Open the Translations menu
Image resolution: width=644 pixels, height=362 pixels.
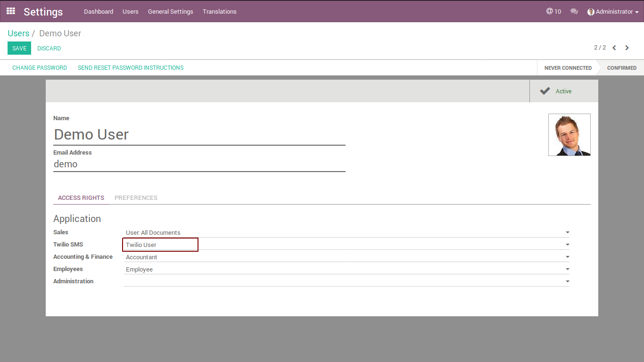point(219,11)
